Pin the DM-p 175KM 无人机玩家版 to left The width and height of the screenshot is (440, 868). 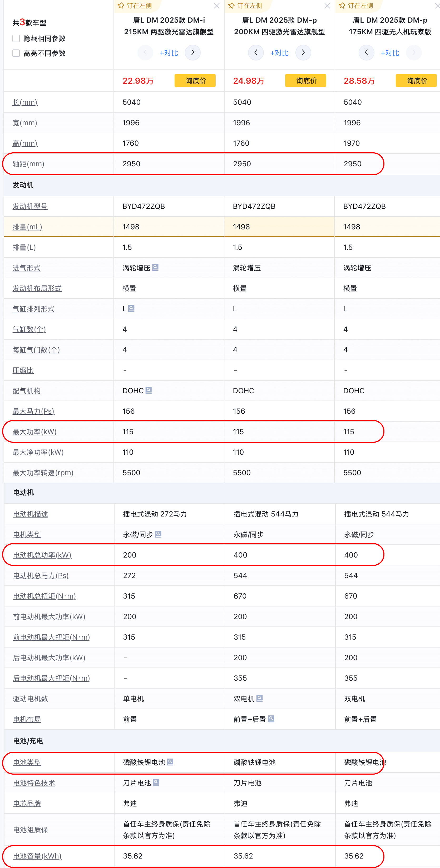click(356, 6)
